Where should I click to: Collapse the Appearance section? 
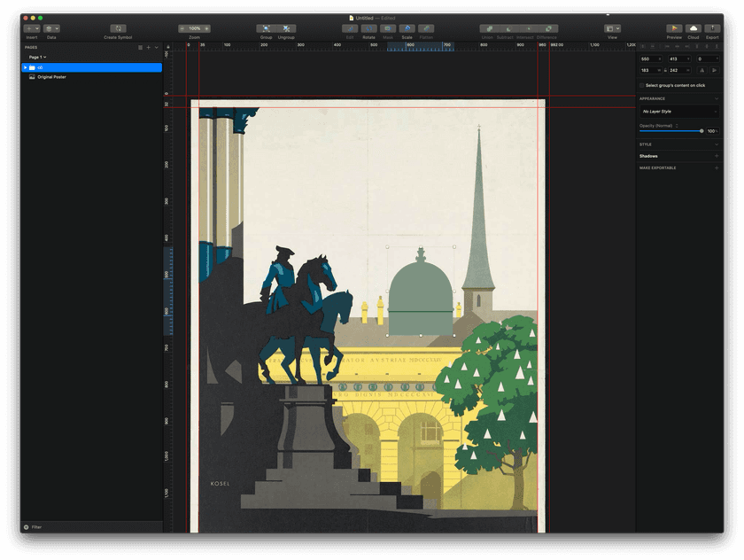pos(717,98)
